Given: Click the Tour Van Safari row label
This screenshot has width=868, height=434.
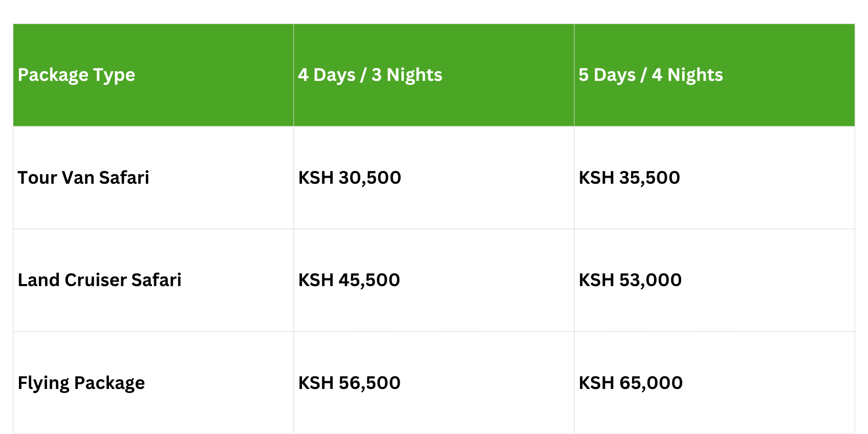Looking at the screenshot, I should (x=83, y=178).
